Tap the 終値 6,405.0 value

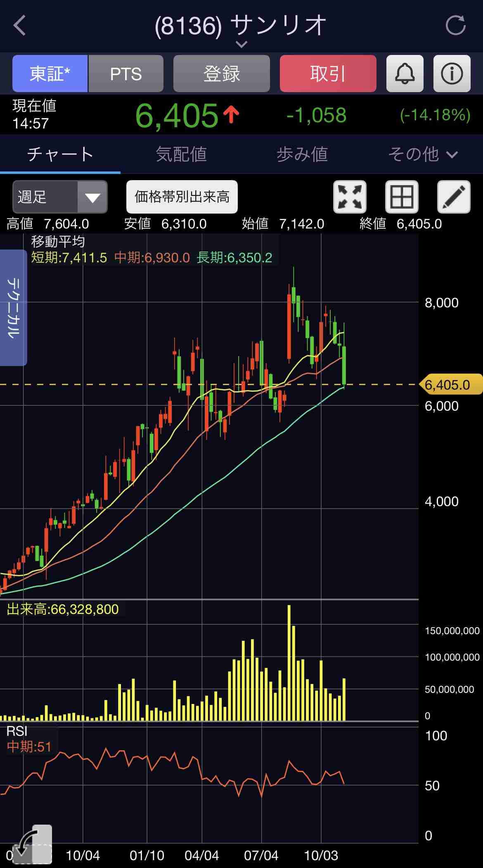(401, 224)
